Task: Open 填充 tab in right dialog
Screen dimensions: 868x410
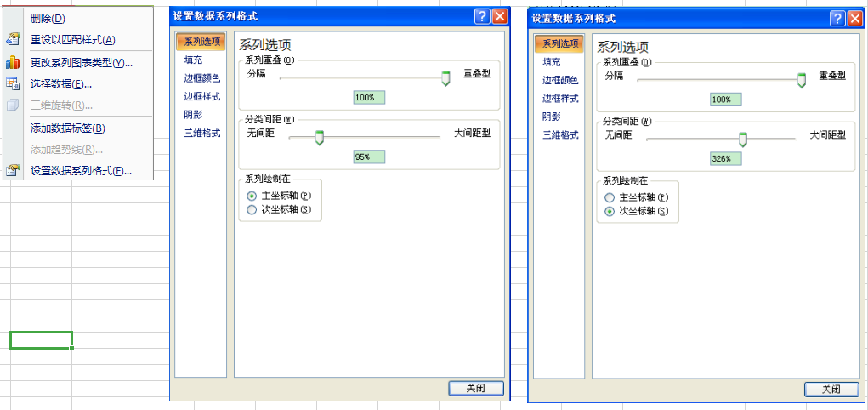Action: tap(552, 62)
